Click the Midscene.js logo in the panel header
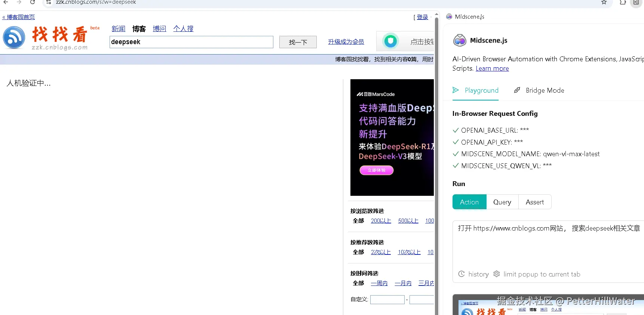This screenshot has height=315, width=644. [x=460, y=40]
